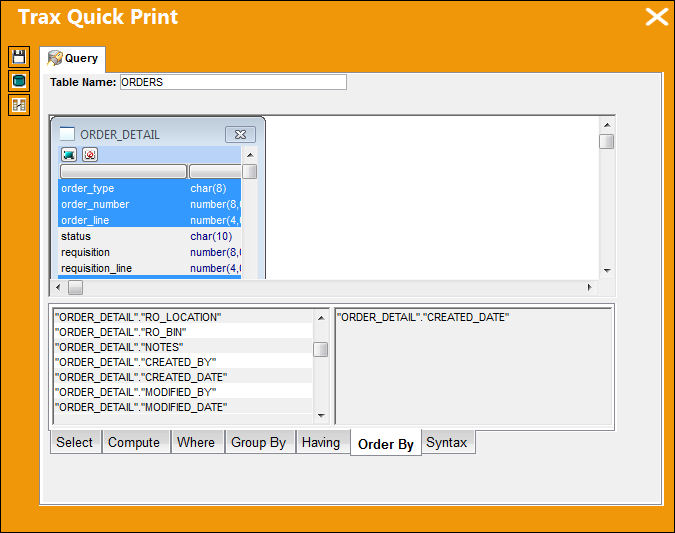Select "ORDER_DETAIL"."RO_LOCATION" in the list
This screenshot has width=675, height=533.
coord(183,317)
